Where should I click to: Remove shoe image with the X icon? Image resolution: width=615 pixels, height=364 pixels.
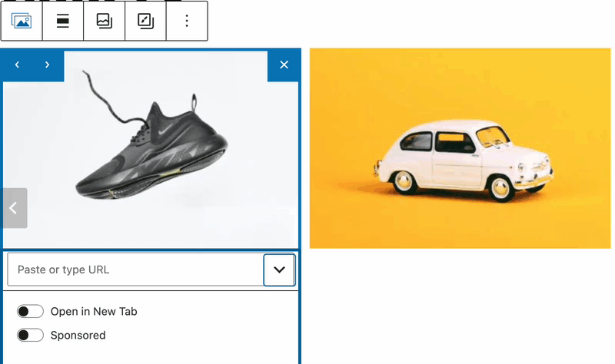click(x=284, y=65)
